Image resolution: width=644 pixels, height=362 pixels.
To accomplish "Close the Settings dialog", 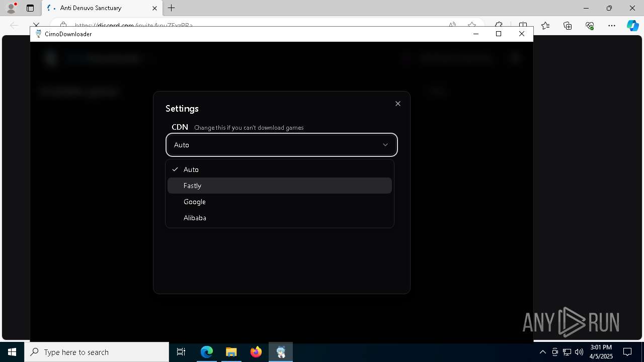I will tap(398, 104).
